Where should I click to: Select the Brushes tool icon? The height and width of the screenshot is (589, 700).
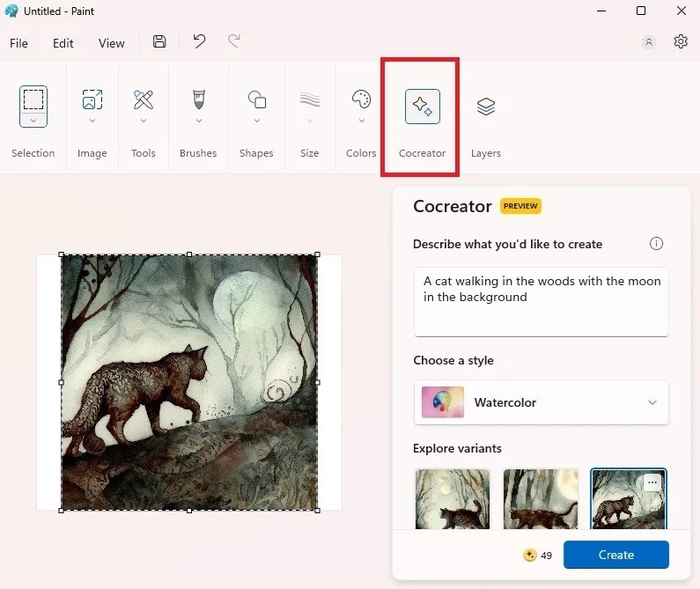tap(198, 99)
